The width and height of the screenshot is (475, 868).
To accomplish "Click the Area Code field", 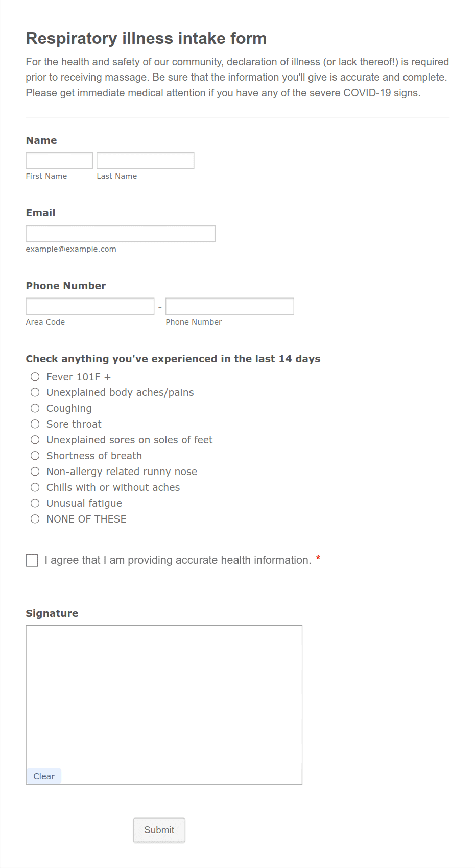I will [x=90, y=306].
